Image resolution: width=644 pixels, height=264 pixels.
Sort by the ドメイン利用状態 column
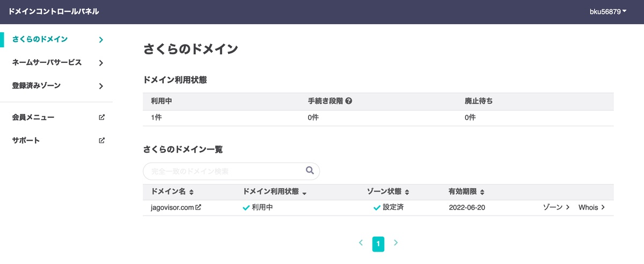(275, 192)
